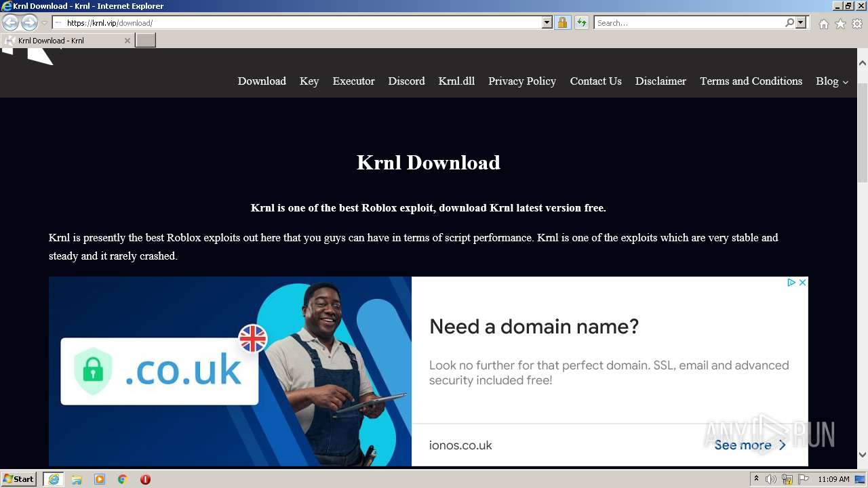
Task: Expand the address bar autocomplete dropdown
Action: point(547,23)
